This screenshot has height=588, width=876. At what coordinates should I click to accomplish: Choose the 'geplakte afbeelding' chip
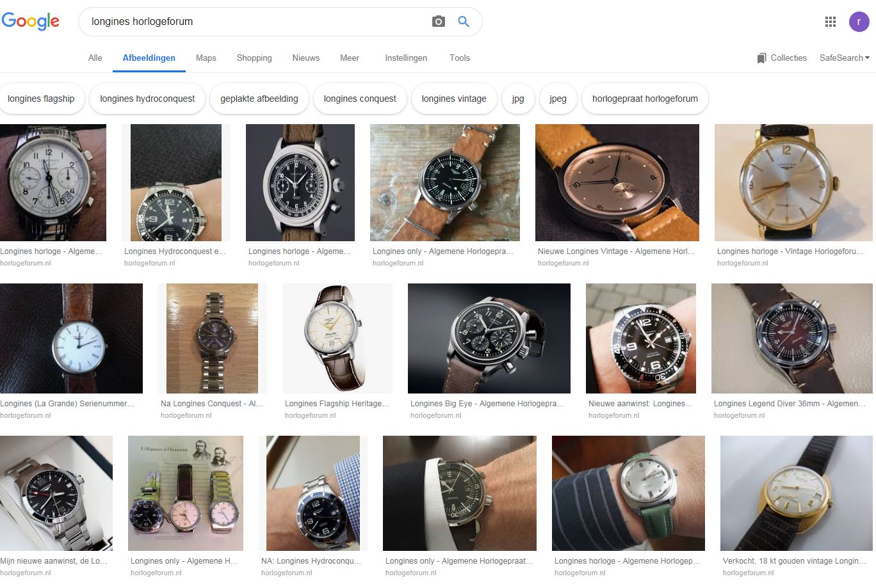click(259, 99)
